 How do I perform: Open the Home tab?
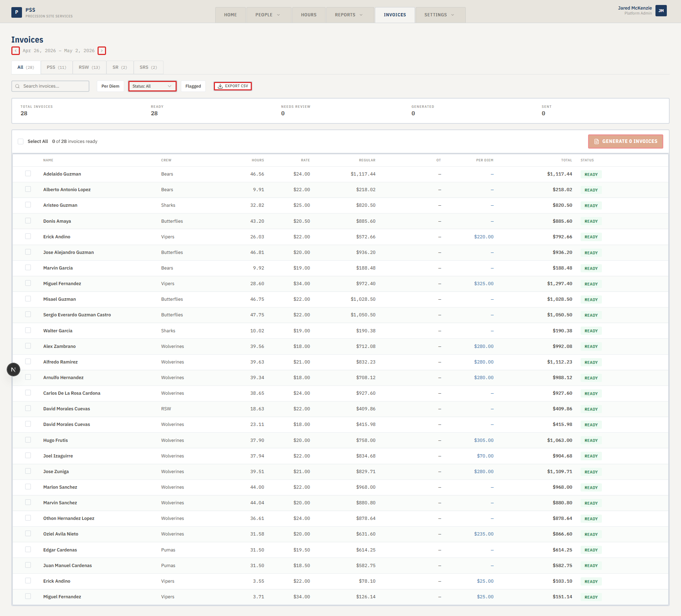tap(231, 15)
